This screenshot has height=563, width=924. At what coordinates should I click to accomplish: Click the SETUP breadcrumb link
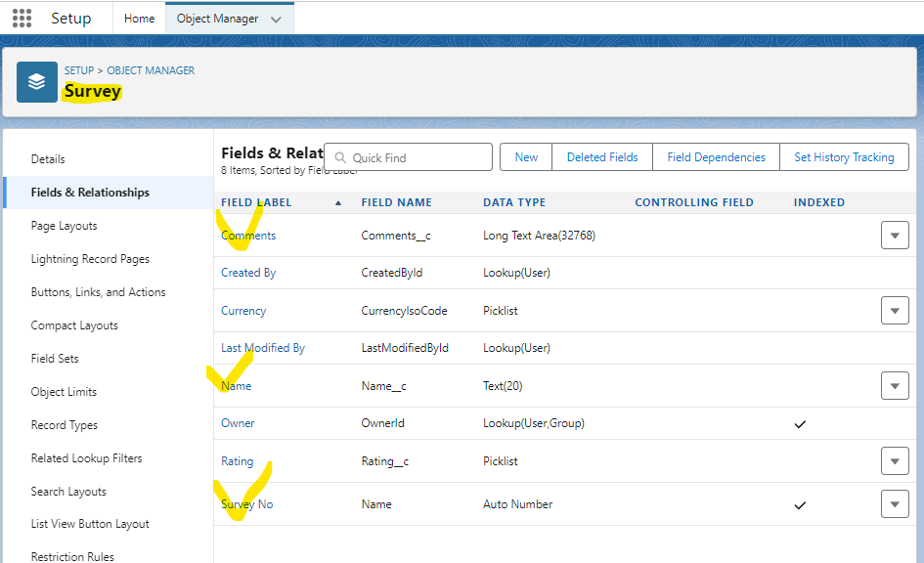click(79, 70)
